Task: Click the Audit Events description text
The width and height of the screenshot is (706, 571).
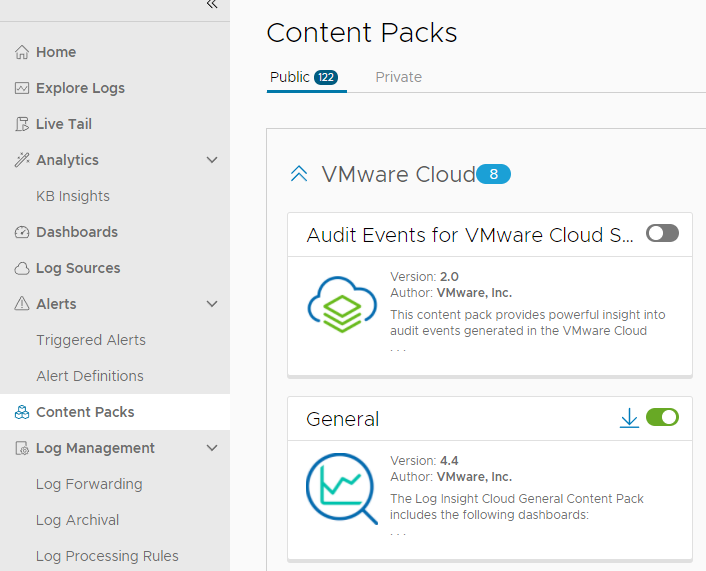Action: point(527,322)
